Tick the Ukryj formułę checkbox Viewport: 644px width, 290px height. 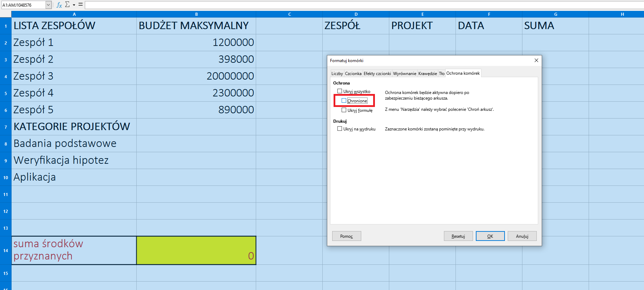(x=344, y=110)
